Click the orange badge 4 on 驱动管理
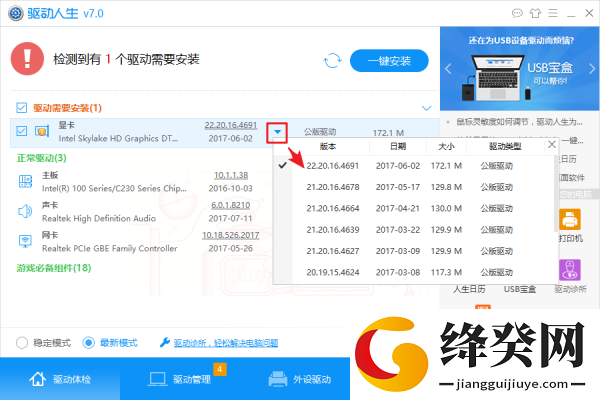The height and width of the screenshot is (400, 600). click(x=220, y=369)
